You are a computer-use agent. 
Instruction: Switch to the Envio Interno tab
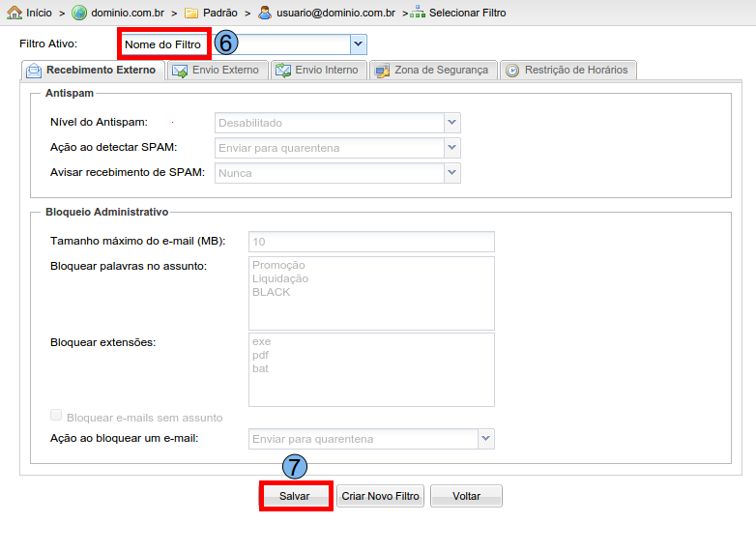[x=318, y=70]
